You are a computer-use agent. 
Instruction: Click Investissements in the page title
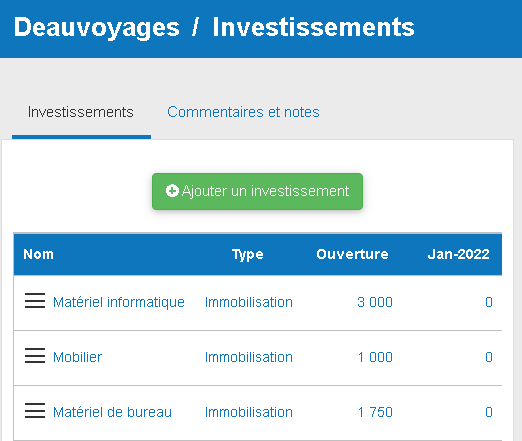(x=314, y=27)
